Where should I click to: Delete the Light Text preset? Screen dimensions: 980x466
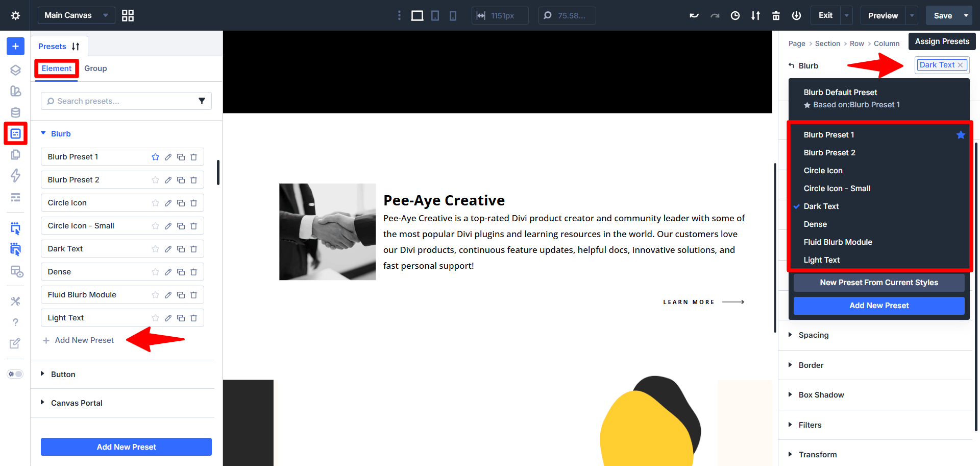click(193, 318)
